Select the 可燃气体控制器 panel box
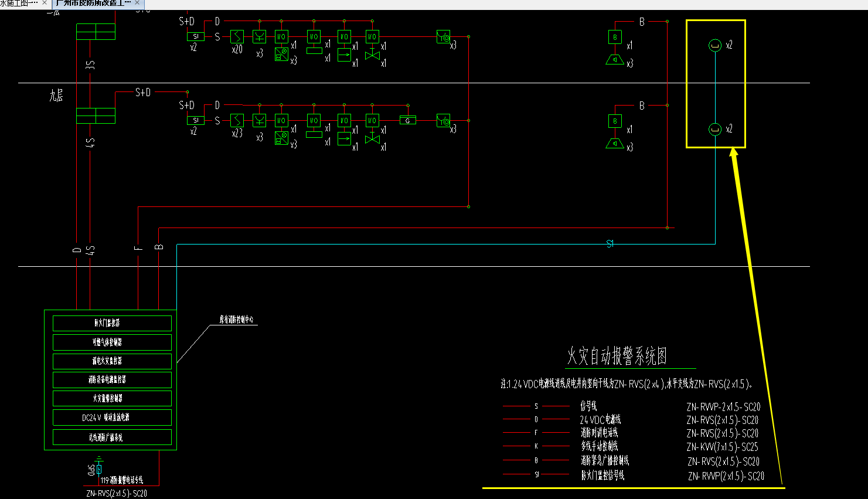The width and height of the screenshot is (868, 499). 112,342
